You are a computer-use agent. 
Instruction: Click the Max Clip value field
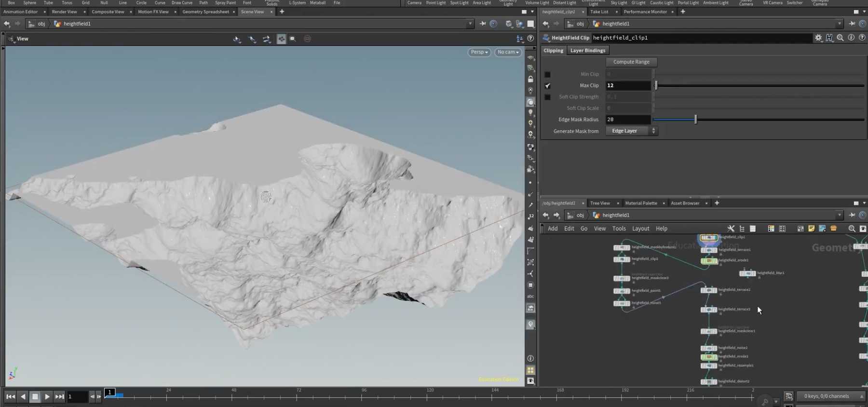[628, 85]
